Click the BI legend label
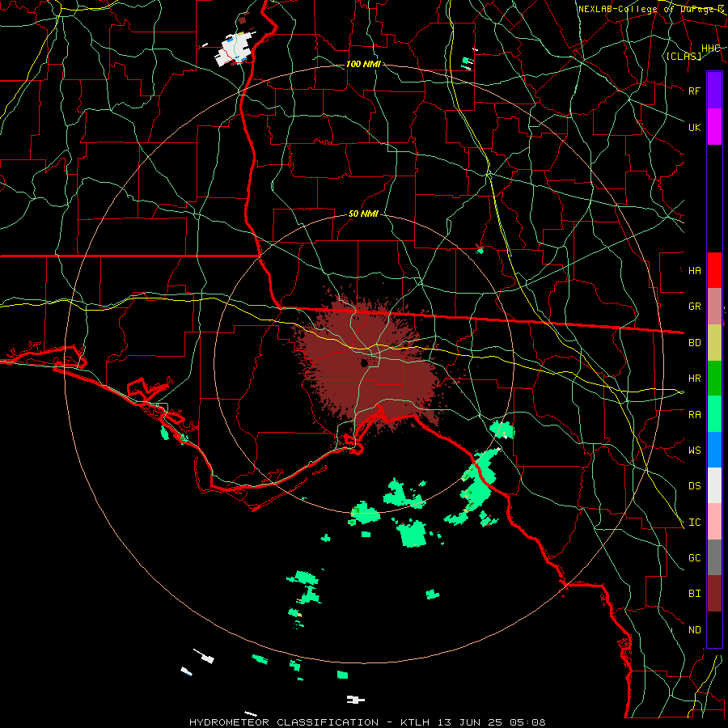Image resolution: width=728 pixels, height=728 pixels. pos(694,594)
